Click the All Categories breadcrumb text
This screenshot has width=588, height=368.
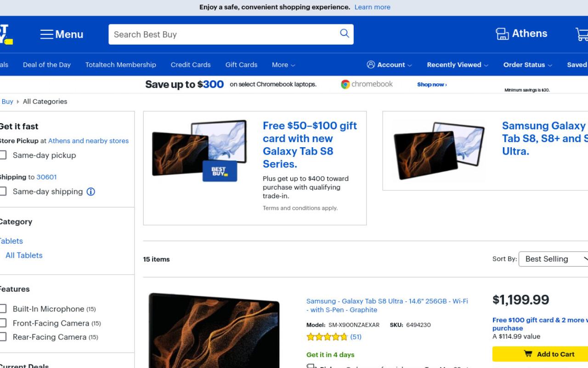(x=45, y=102)
